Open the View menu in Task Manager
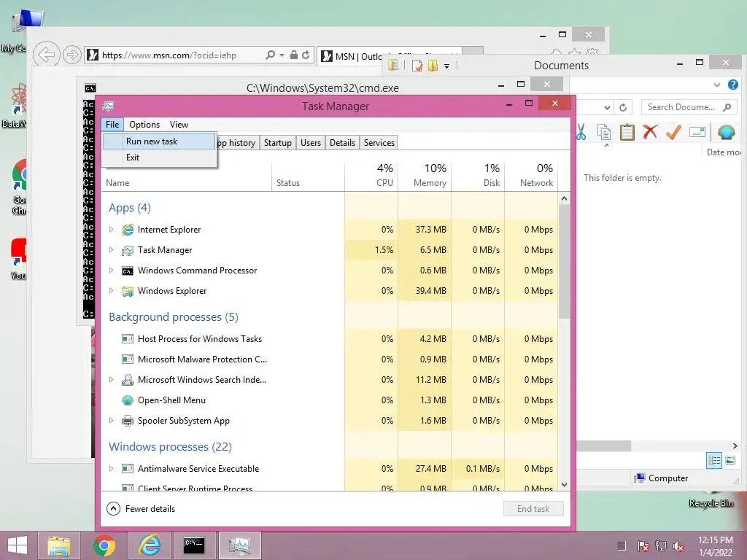The image size is (747, 560). tap(179, 125)
